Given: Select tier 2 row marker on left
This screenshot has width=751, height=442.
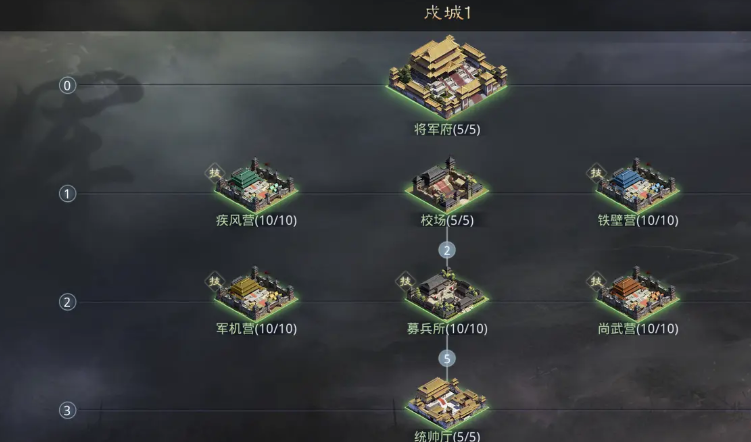Looking at the screenshot, I should 68,302.
